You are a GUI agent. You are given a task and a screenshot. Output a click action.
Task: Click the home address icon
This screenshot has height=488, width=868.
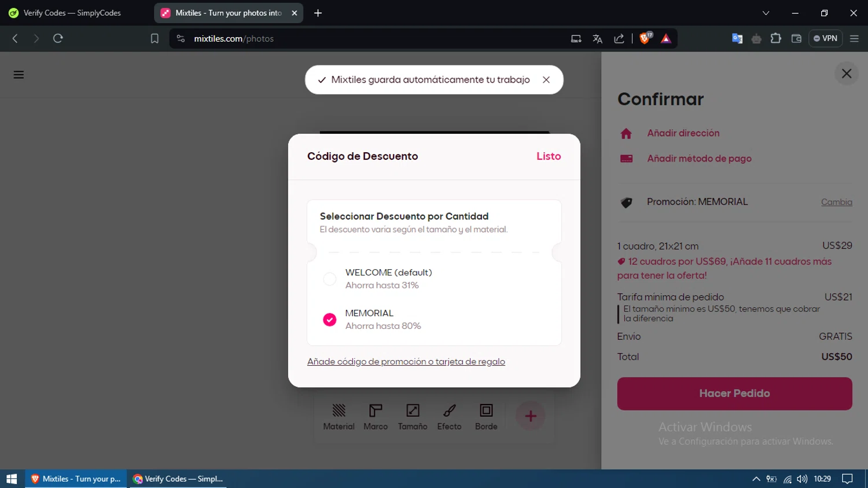click(626, 134)
